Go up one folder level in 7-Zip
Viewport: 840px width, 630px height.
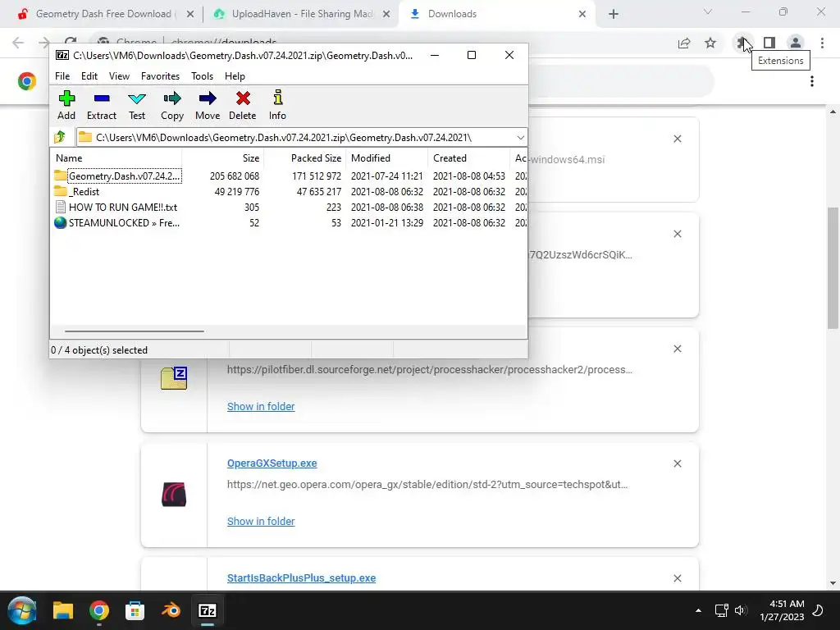point(60,137)
